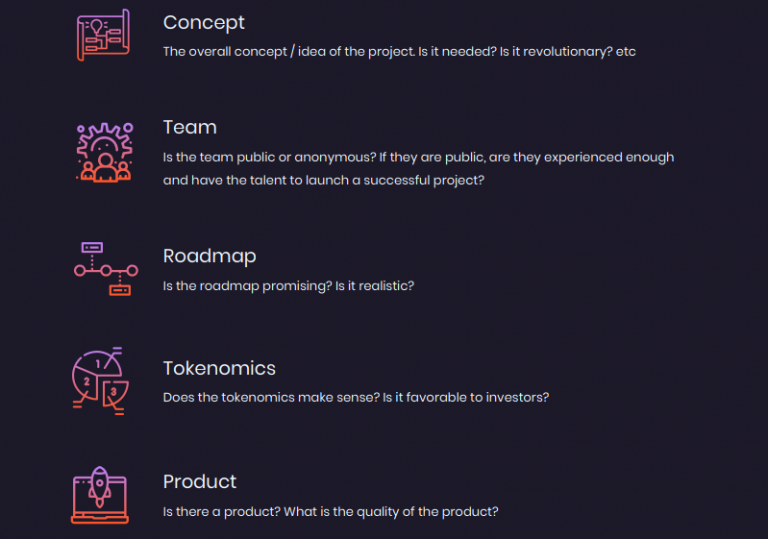Click 'Is the team public or anonymous?' text
This screenshot has width=768, height=539.
(x=269, y=157)
